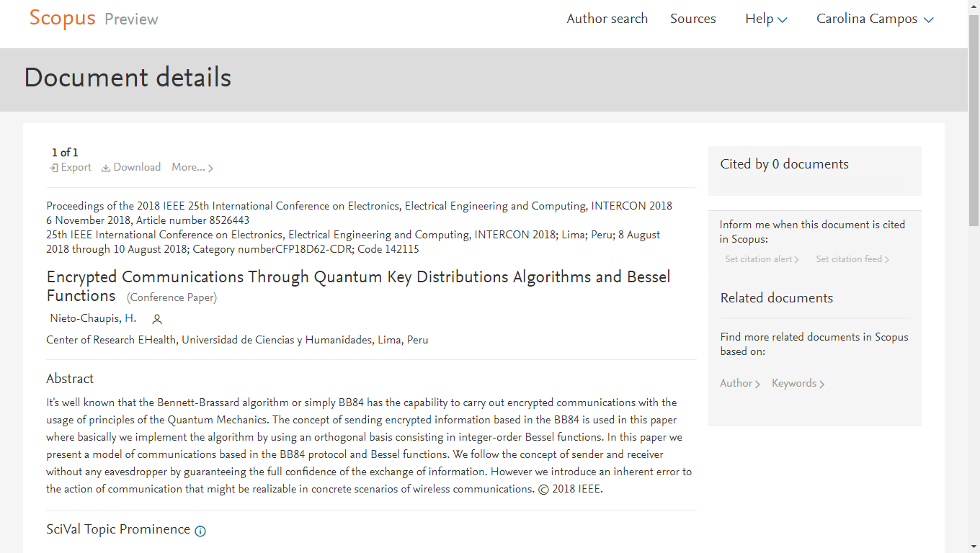
Task: Click the Document details heading
Action: pos(128,78)
